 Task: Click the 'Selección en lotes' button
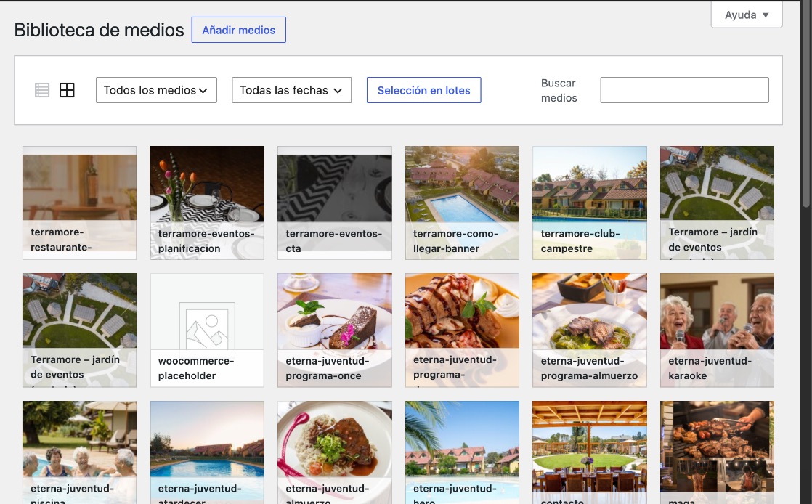pyautogui.click(x=423, y=90)
